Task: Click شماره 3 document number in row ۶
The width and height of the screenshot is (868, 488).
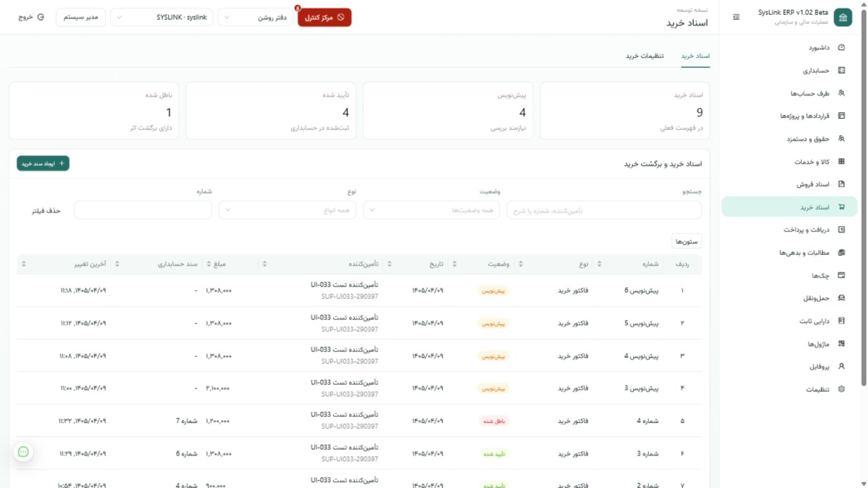Action: (648, 454)
